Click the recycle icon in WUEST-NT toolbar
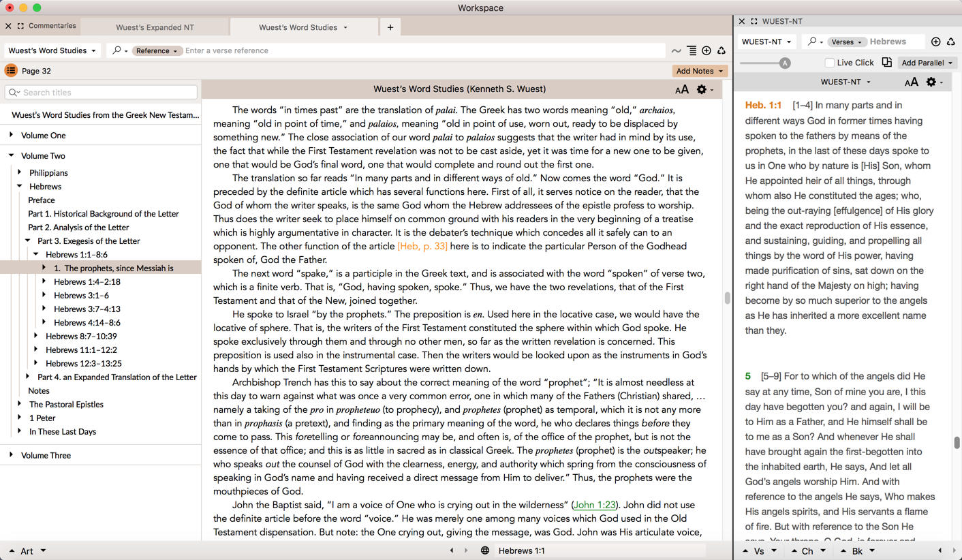This screenshot has height=560, width=962. click(951, 42)
